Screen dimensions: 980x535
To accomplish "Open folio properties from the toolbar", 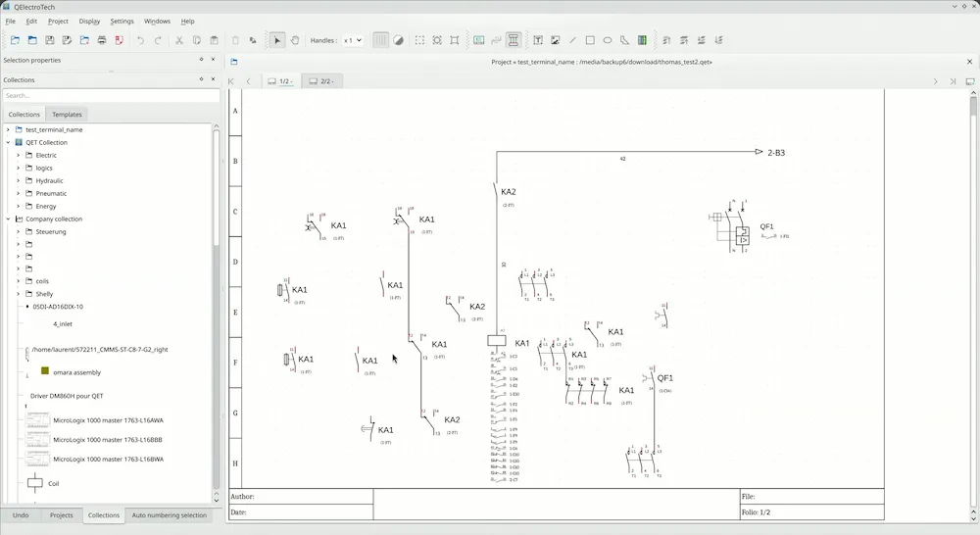I will 479,40.
